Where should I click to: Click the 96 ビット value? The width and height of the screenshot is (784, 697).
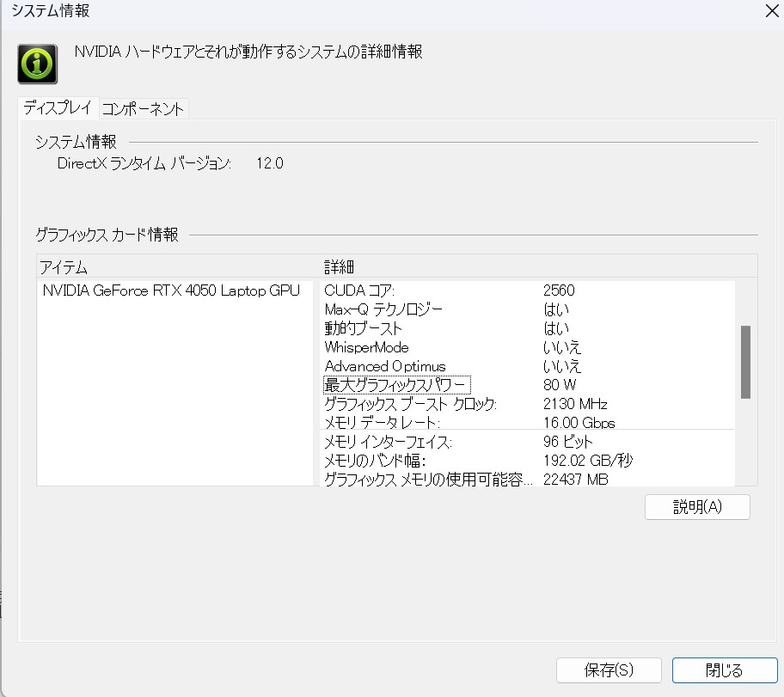coord(567,442)
